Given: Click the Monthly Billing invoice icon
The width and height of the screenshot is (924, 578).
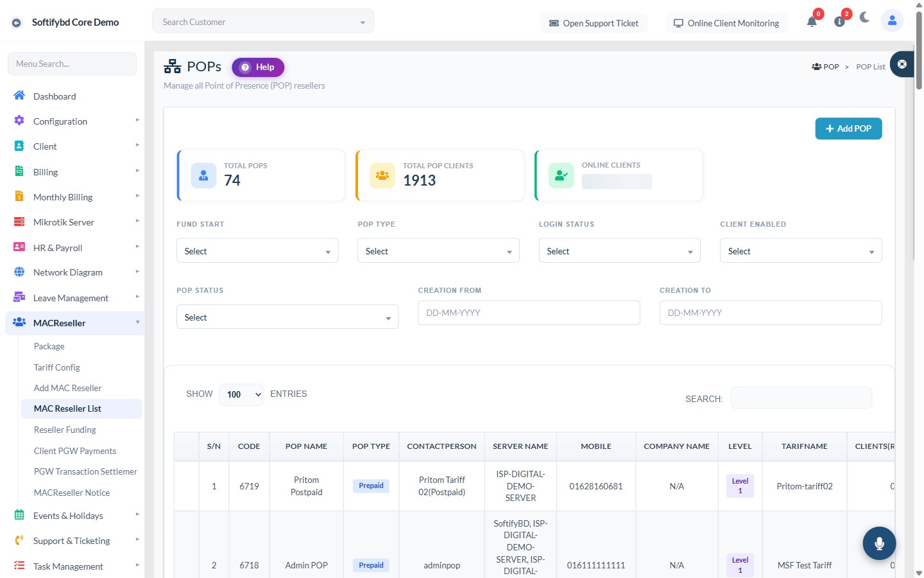Looking at the screenshot, I should click(x=19, y=197).
